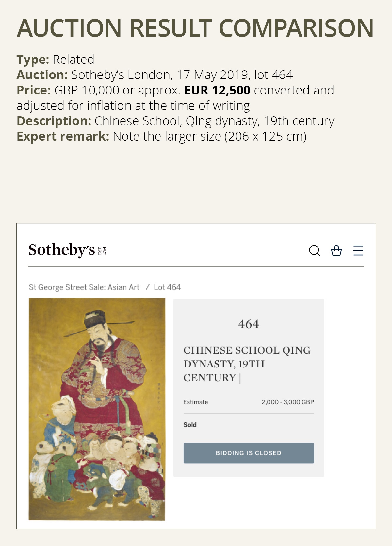Click the BIDDING IS CLOSED button

coord(248,453)
